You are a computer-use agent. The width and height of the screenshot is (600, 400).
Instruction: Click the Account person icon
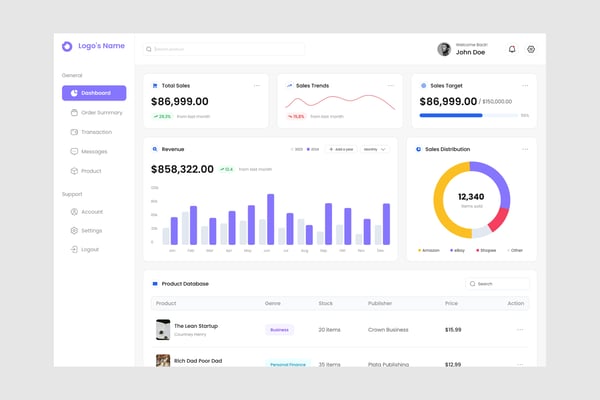coord(74,212)
